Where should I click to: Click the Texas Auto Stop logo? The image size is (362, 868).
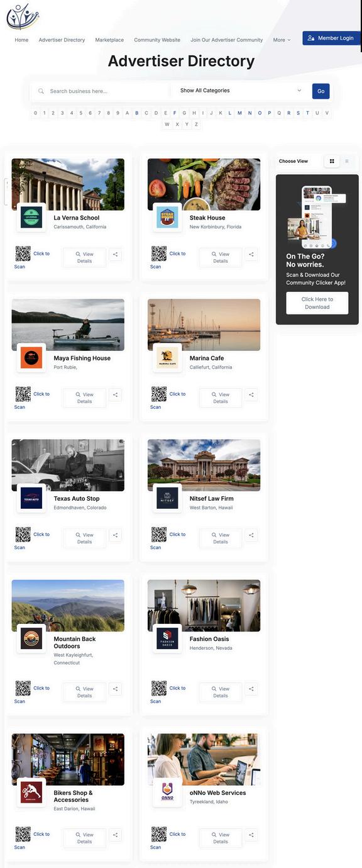31,499
